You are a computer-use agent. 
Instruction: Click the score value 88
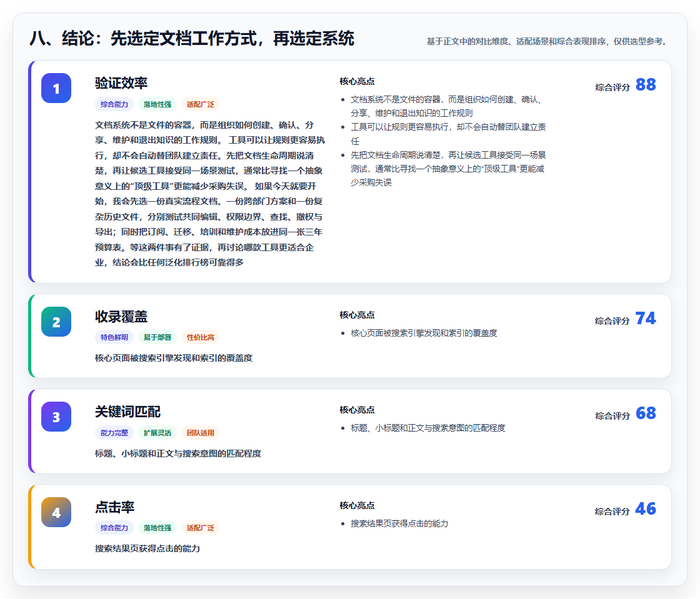point(646,84)
